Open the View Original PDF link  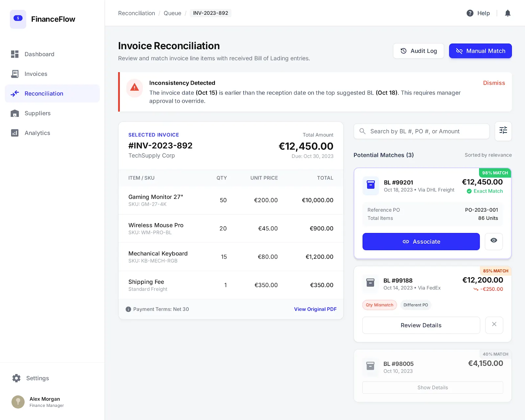315,309
